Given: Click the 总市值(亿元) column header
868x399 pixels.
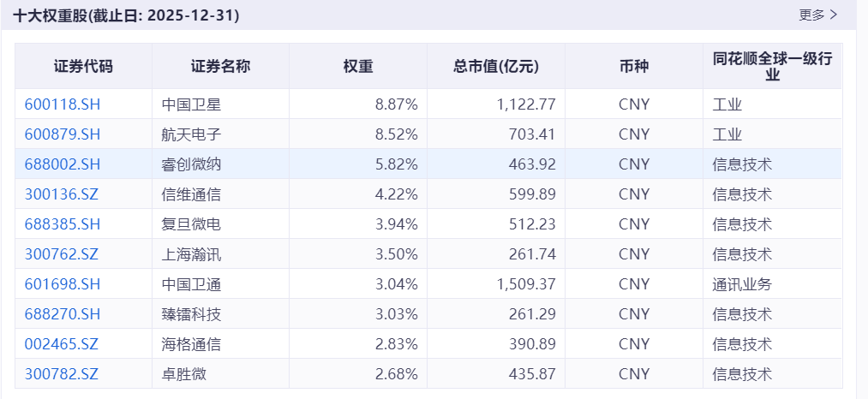Looking at the screenshot, I should tap(496, 66).
